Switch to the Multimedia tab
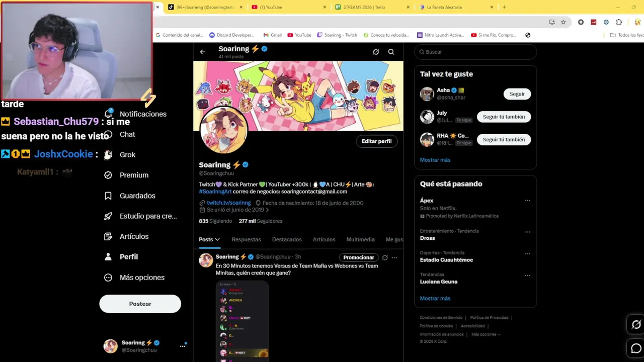The height and width of the screenshot is (362, 644). pyautogui.click(x=360, y=239)
